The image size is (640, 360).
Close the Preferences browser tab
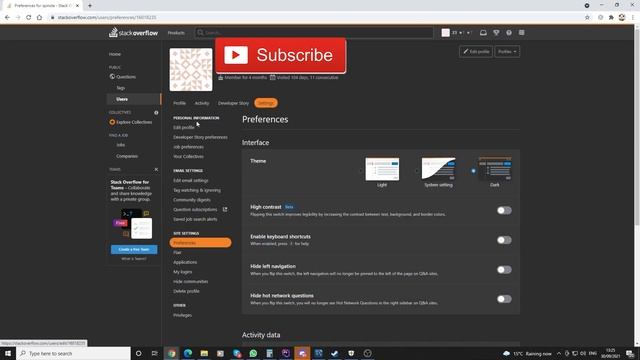point(77,6)
